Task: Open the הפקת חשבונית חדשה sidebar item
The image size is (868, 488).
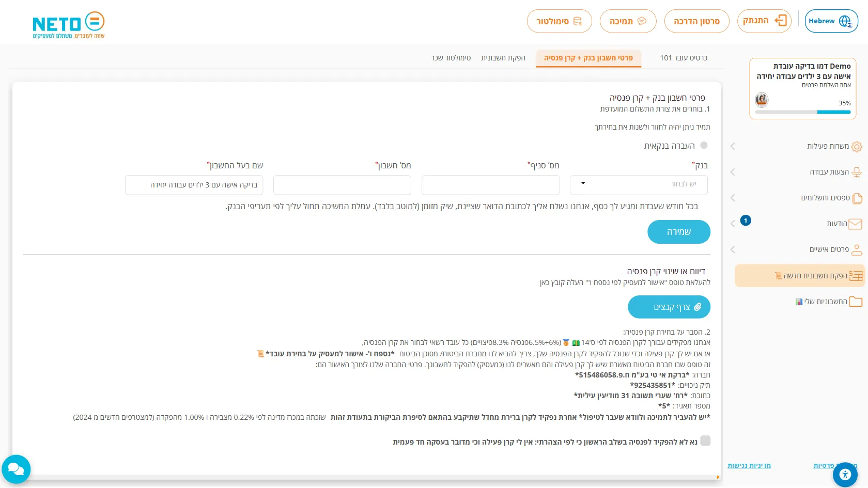Action: tap(799, 276)
